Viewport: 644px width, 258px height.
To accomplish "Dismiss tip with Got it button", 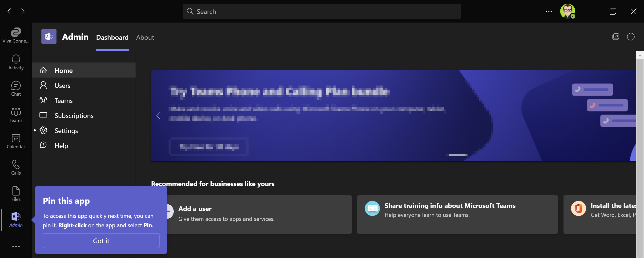I will [101, 241].
